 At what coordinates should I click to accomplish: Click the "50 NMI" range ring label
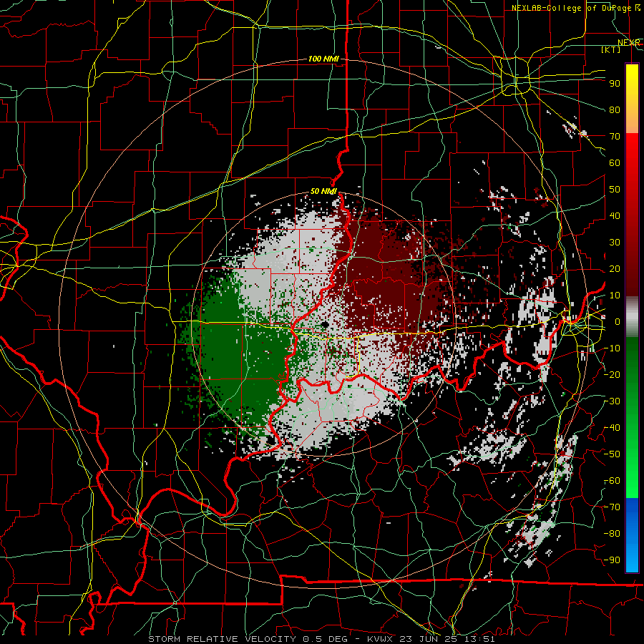tap(323, 191)
